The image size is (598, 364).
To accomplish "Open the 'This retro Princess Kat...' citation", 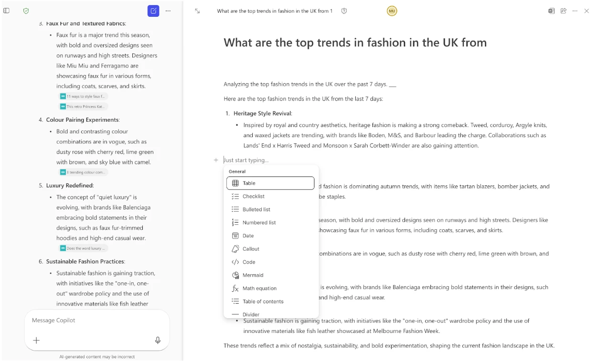I will click(x=84, y=107).
